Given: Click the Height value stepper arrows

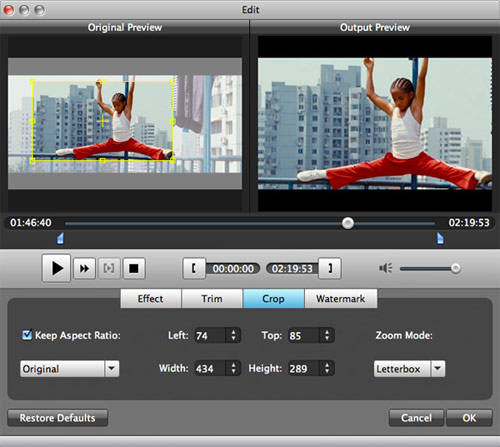Looking at the screenshot, I should 327,368.
